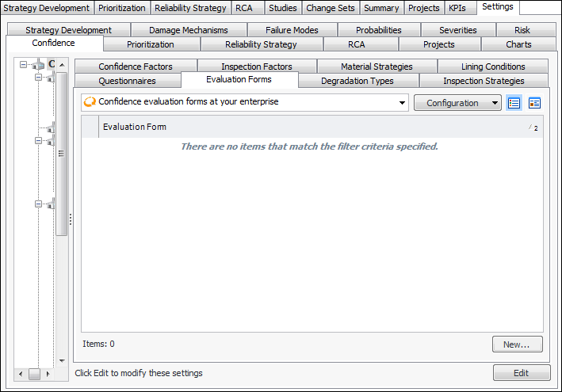
Task: Open the Reliability Strategy top tab
Action: tap(190, 8)
